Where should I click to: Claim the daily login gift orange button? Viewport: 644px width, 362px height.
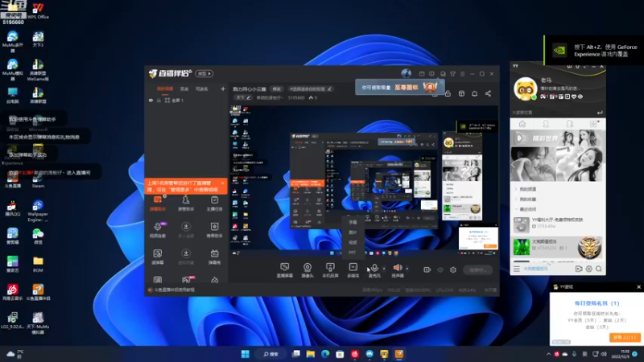[625, 337]
